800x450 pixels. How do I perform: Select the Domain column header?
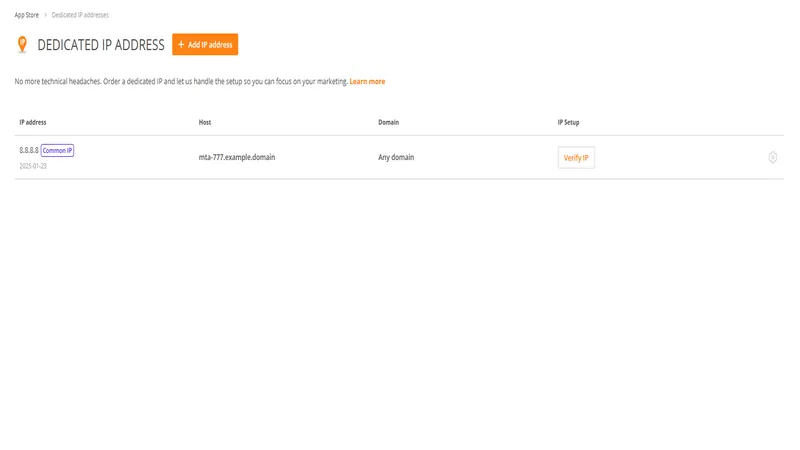388,122
